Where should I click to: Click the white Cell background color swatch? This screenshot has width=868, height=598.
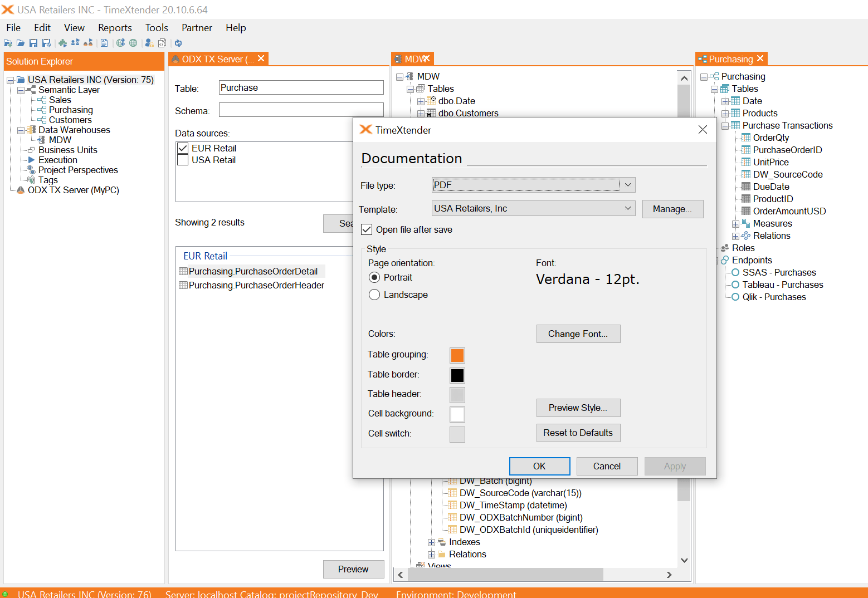[457, 414]
